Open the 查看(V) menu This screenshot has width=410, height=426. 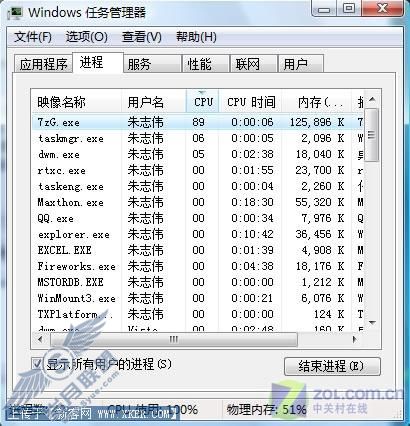tap(141, 36)
